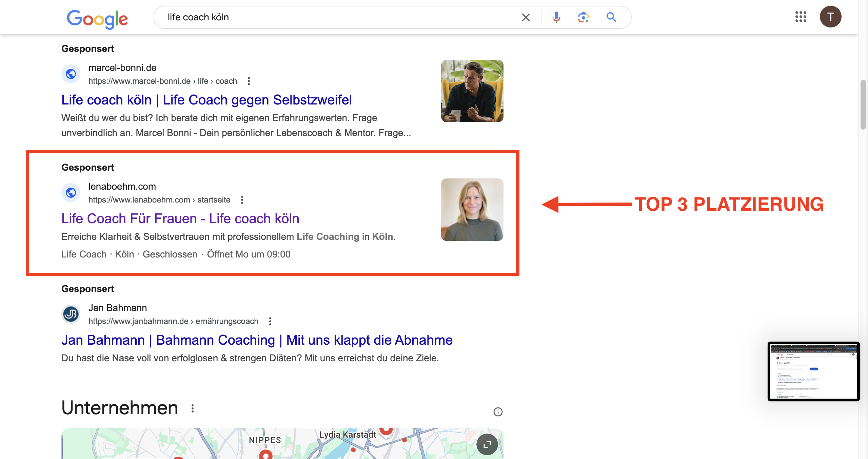Screen dimensions: 868x459
Task: Click the Google logo
Action: tap(97, 19)
